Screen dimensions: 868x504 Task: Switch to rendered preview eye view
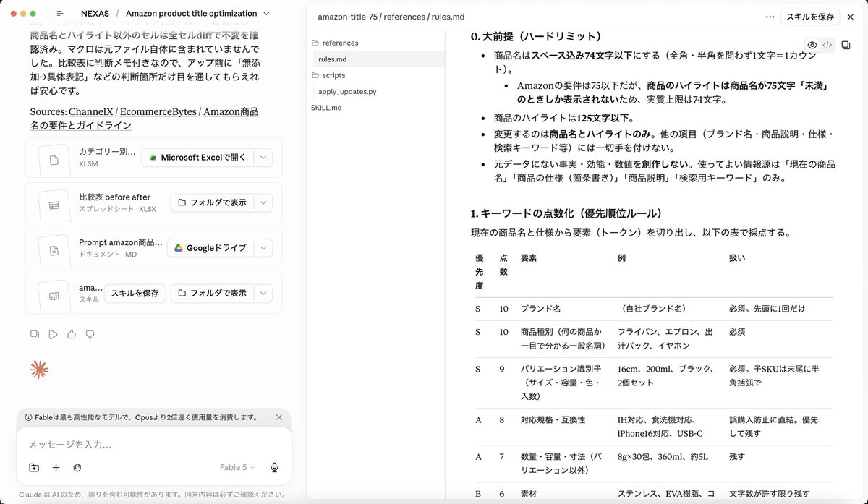tap(812, 45)
